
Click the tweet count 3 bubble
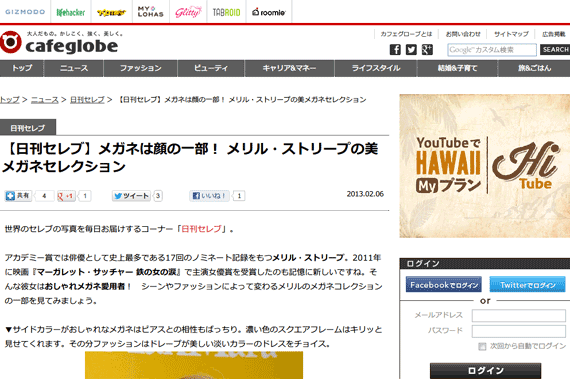click(158, 196)
